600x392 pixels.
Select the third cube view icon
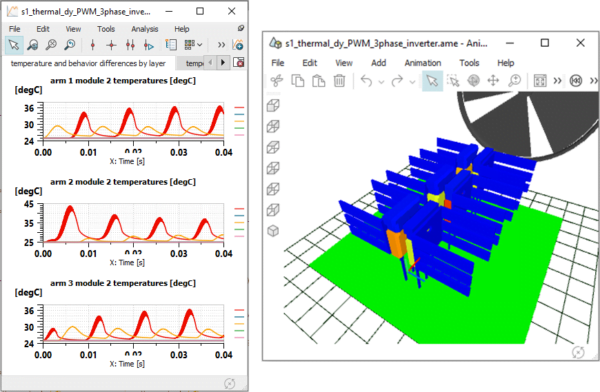[x=273, y=147]
